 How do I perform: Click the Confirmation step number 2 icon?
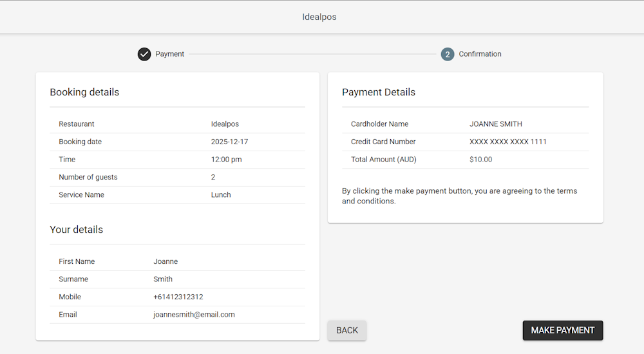click(448, 54)
